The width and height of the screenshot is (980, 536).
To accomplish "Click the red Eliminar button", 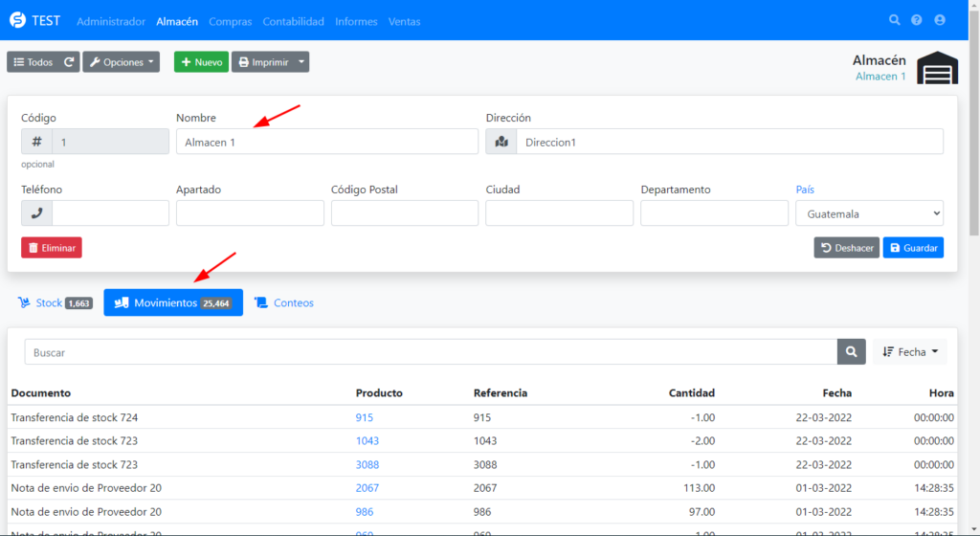I will coord(52,248).
